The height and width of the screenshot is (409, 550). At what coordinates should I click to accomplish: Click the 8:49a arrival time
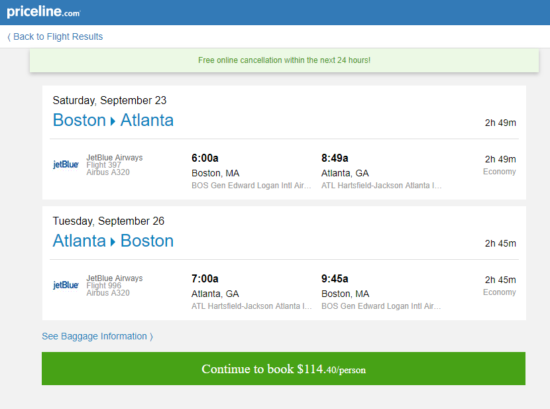335,158
